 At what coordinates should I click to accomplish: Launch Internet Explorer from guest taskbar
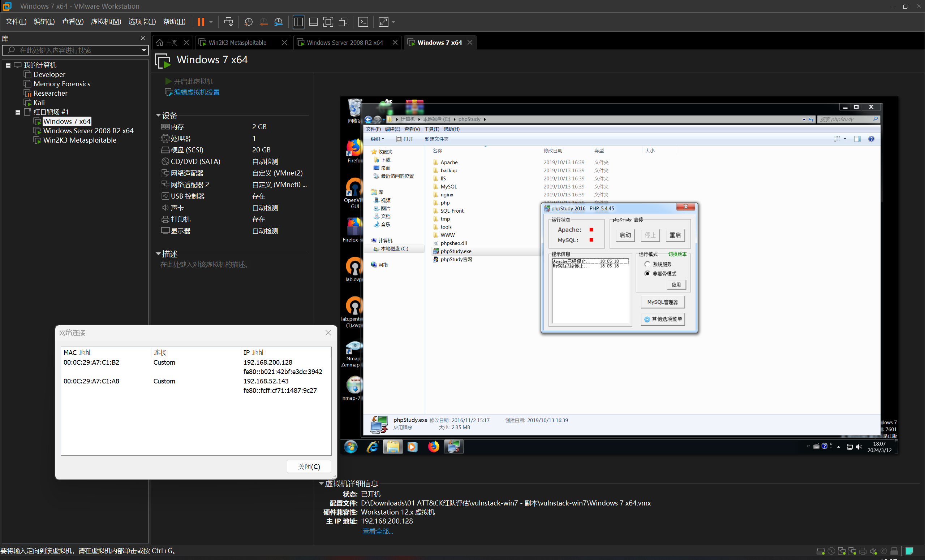[x=373, y=447]
